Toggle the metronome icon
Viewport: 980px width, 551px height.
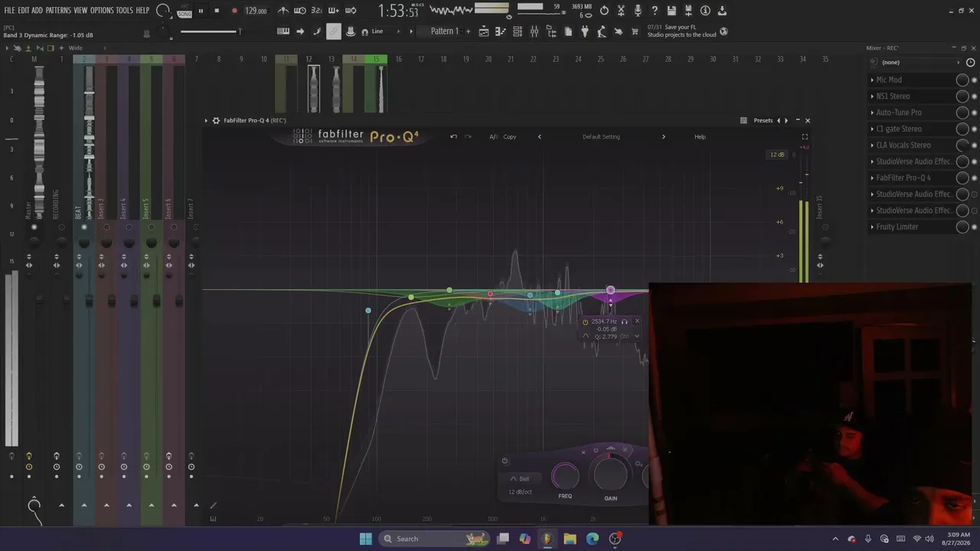pos(283,11)
